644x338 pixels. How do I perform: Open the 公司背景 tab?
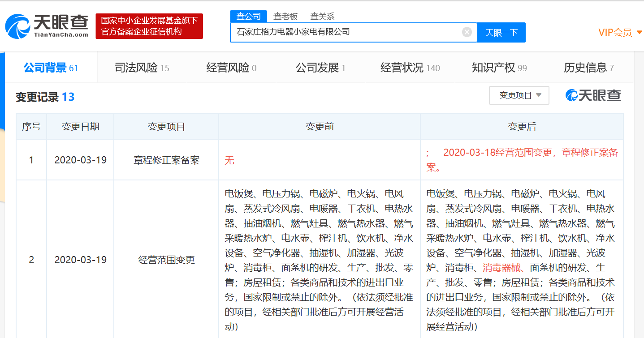pos(51,68)
